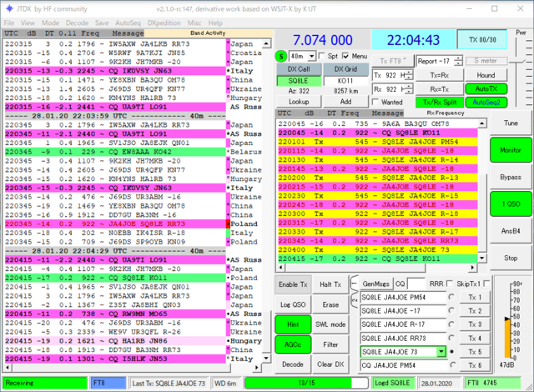Open the Mode menu
The width and height of the screenshot is (534, 392).
[50, 23]
